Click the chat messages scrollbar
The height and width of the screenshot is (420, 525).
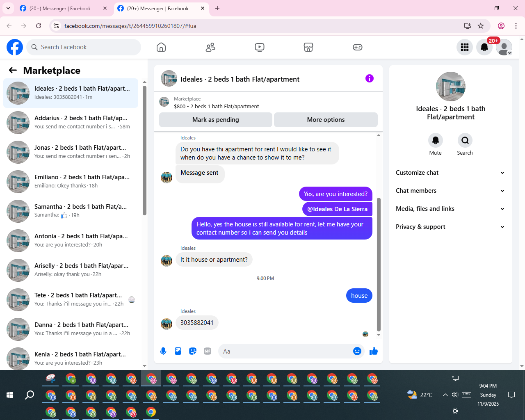[379, 264]
